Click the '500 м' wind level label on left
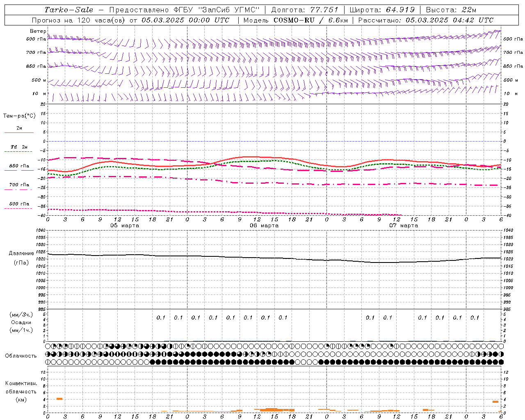This screenshot has height=420, width=525. point(39,80)
